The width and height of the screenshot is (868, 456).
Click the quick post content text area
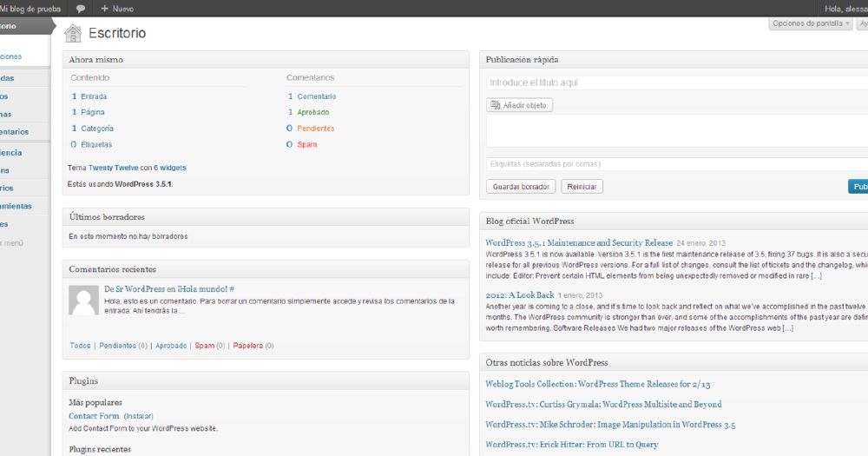(677, 131)
